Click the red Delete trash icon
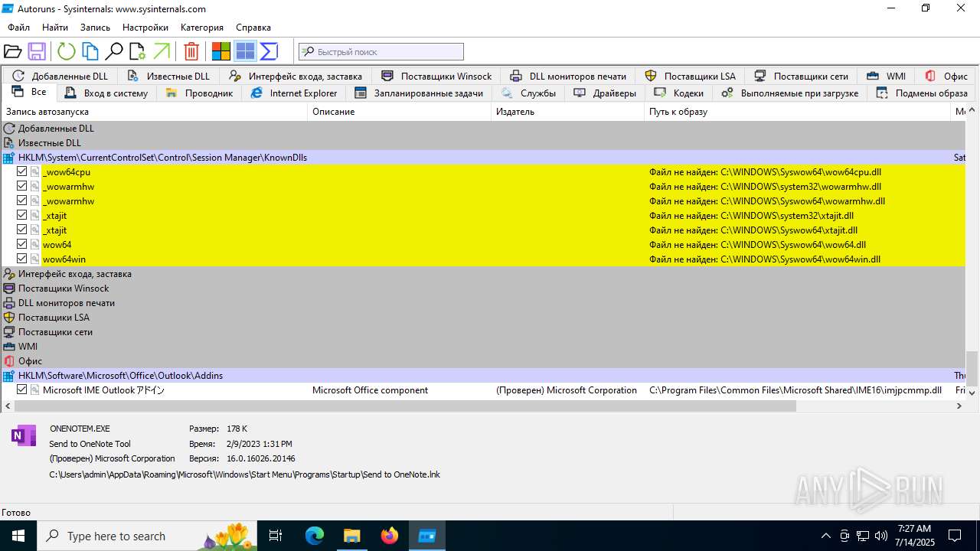The height and width of the screenshot is (551, 980). pyautogui.click(x=191, y=52)
